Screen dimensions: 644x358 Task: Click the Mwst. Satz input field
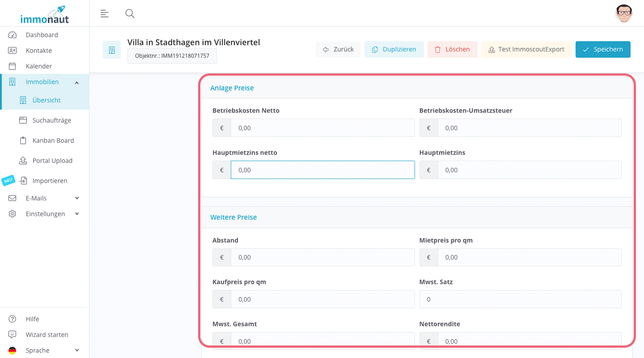click(x=520, y=299)
